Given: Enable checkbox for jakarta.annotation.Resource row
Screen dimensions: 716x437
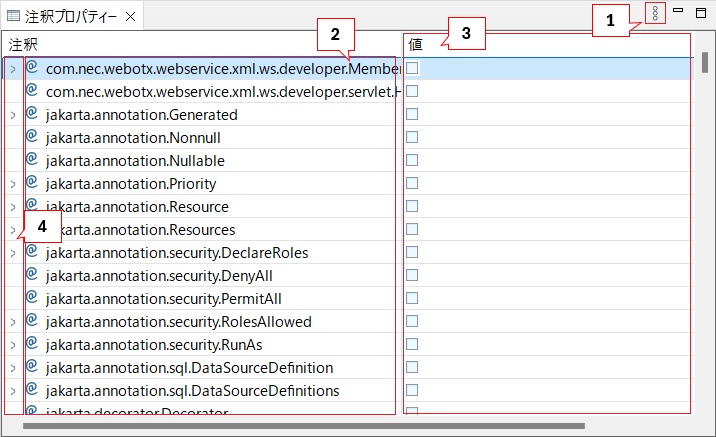Looking at the screenshot, I should click(412, 206).
